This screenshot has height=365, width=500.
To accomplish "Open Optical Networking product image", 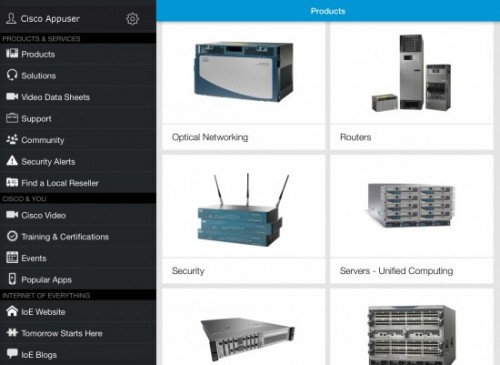I will (244, 73).
